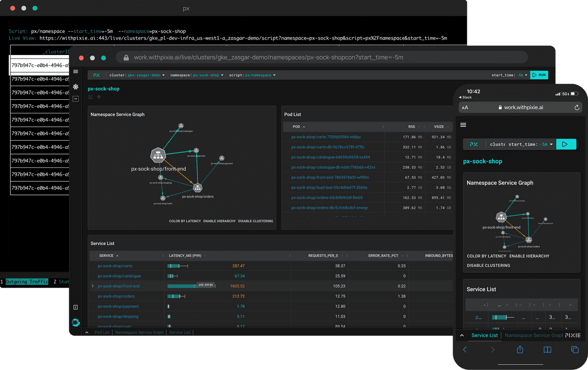Screen dimensions: 588x370
Task: Tap the reload icon in phone address bar
Action: pos(577,107)
